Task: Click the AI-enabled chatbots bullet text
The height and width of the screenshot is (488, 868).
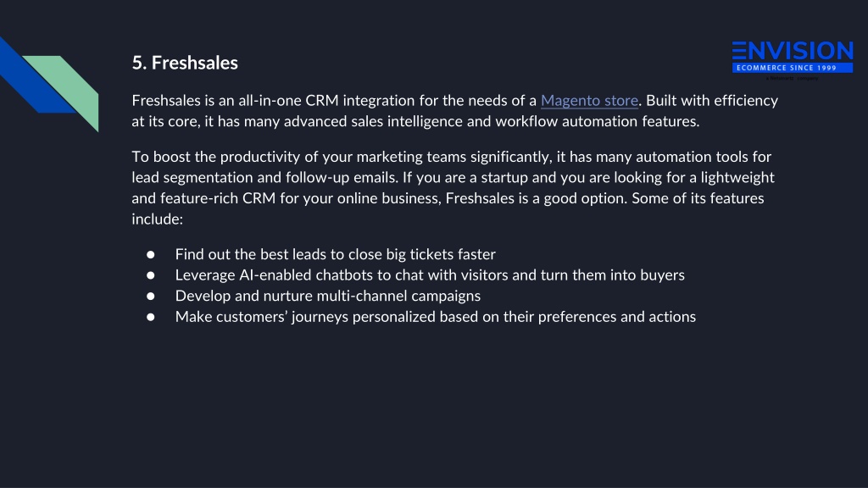Action: [x=430, y=275]
